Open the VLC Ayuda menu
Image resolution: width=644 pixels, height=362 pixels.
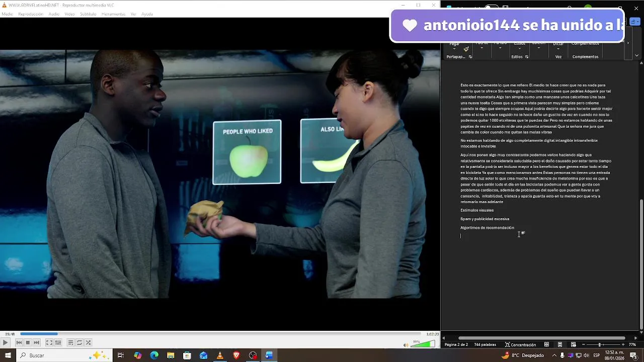(147, 14)
